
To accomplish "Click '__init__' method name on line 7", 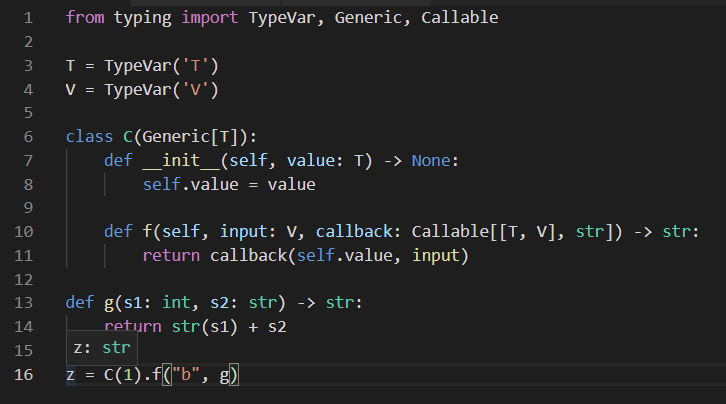I will 181,161.
